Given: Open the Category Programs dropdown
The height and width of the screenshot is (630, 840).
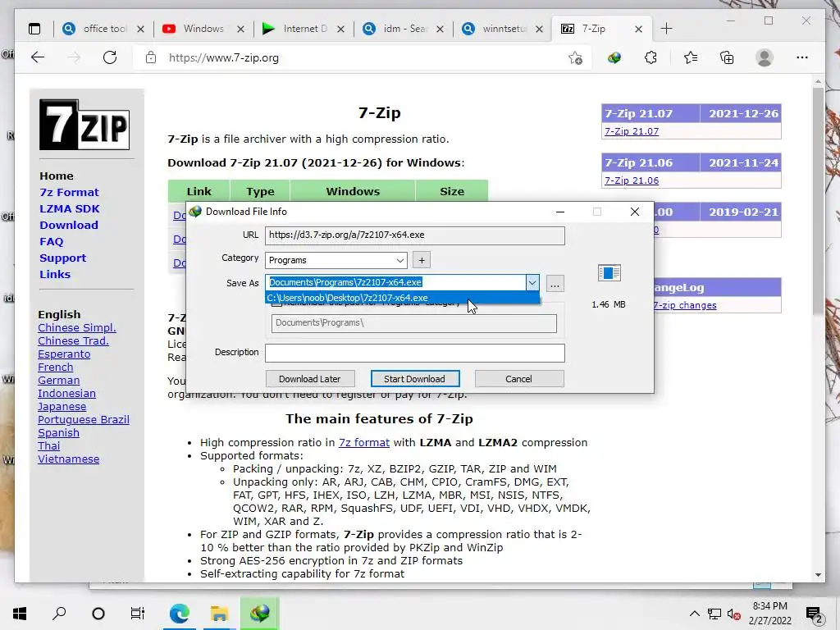Looking at the screenshot, I should click(x=336, y=260).
